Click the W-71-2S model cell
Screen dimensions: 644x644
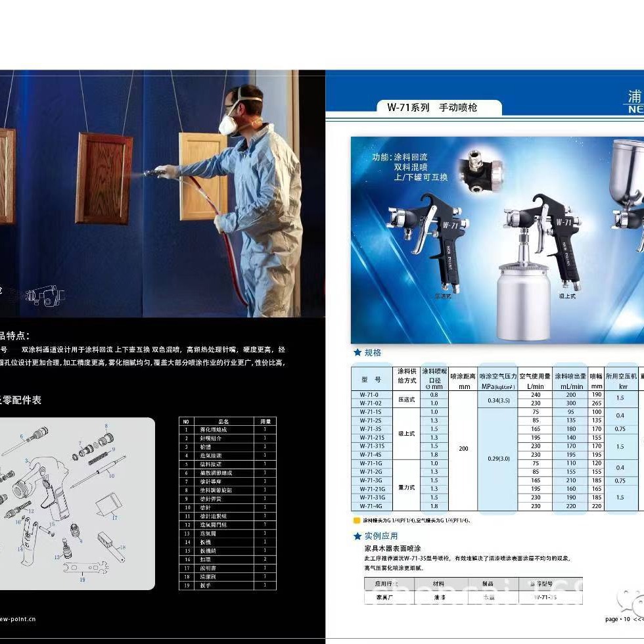coord(372,421)
